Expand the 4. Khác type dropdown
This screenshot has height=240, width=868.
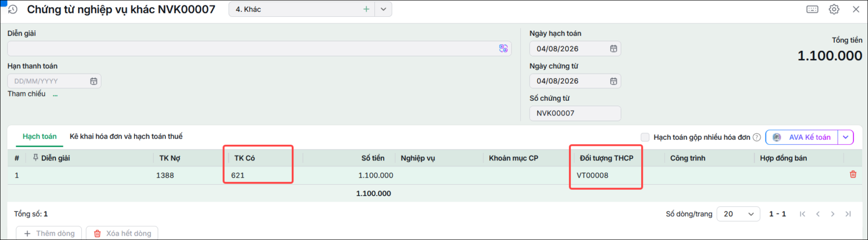click(383, 9)
